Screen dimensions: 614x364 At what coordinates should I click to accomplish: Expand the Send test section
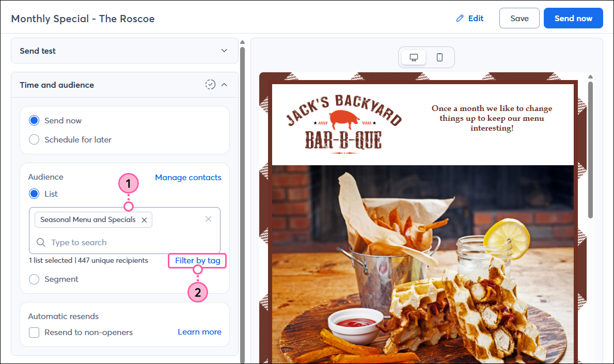[124, 51]
